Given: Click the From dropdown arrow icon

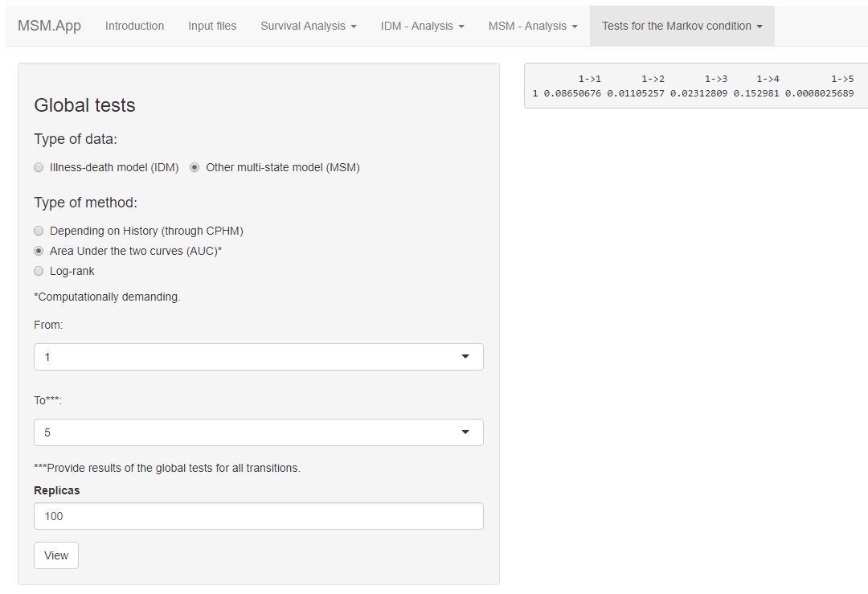Looking at the screenshot, I should coord(465,357).
